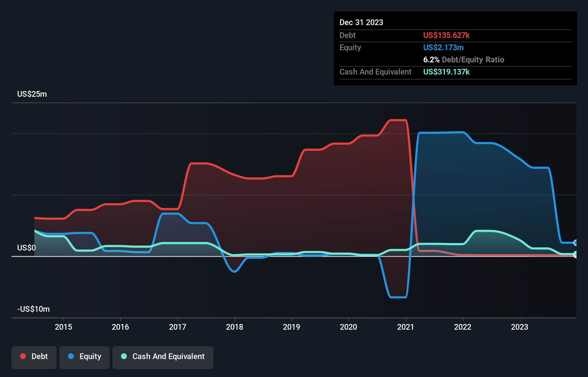Click the US$135.627k debt value
This screenshot has height=377, width=588.
[447, 35]
